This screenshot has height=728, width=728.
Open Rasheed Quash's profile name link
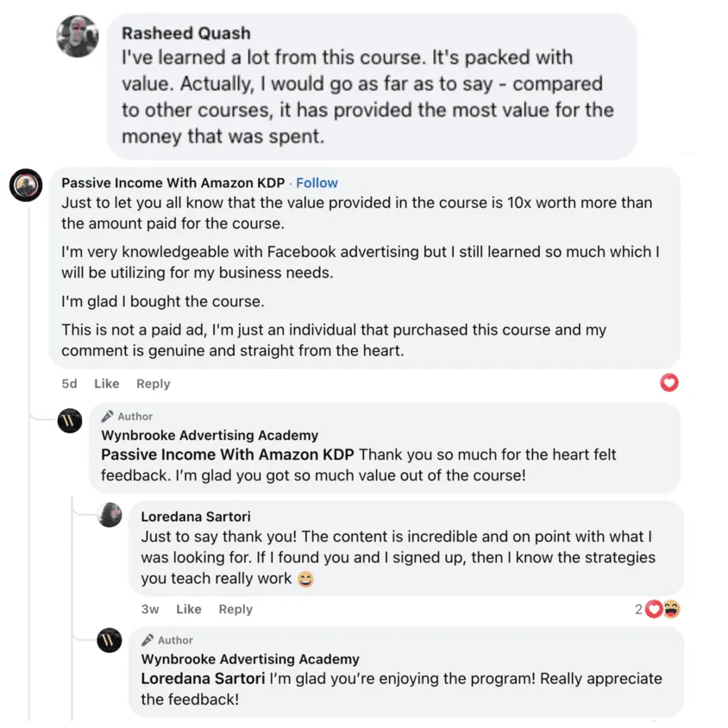(185, 33)
